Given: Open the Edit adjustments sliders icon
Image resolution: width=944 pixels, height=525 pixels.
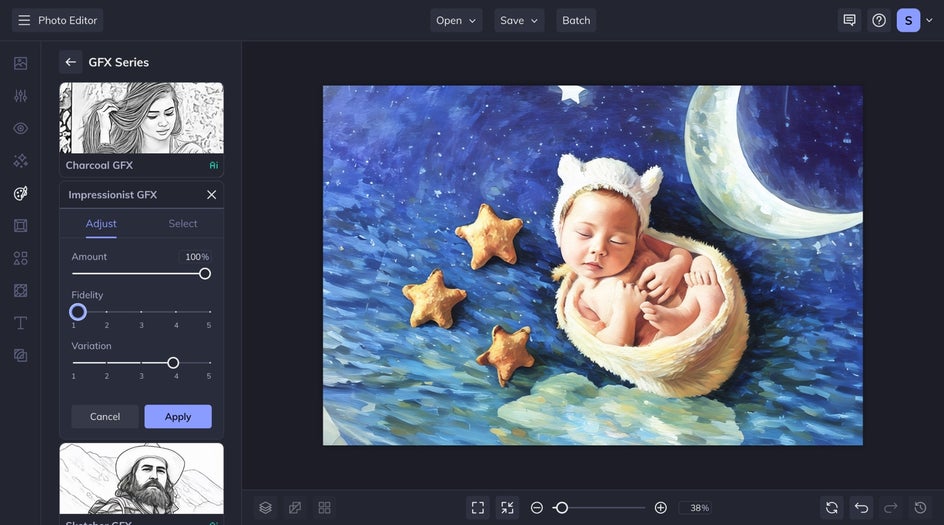Looking at the screenshot, I should (20, 96).
